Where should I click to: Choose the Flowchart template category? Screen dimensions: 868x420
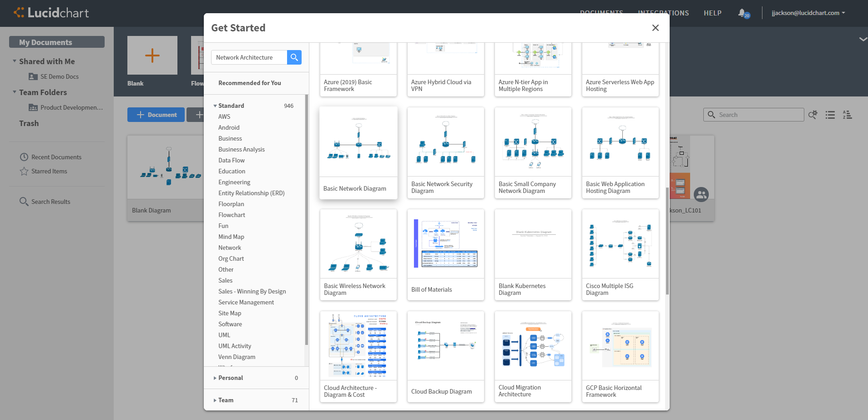pyautogui.click(x=232, y=215)
